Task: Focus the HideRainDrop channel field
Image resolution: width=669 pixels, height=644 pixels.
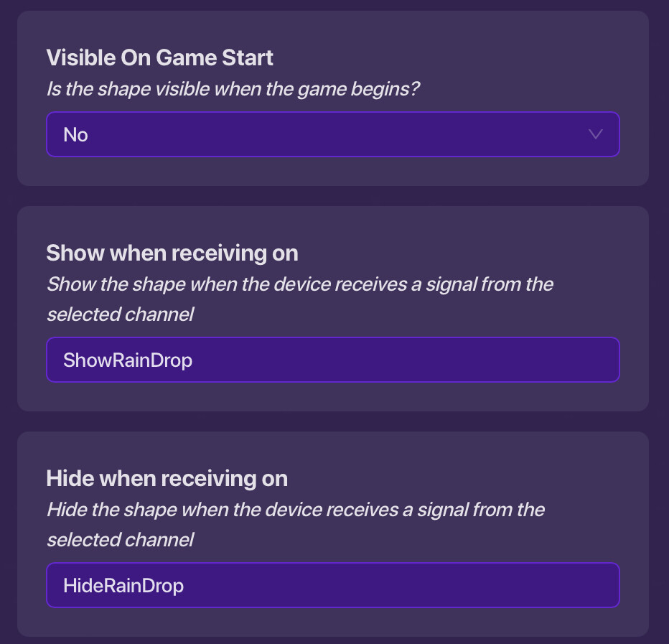Action: (332, 585)
